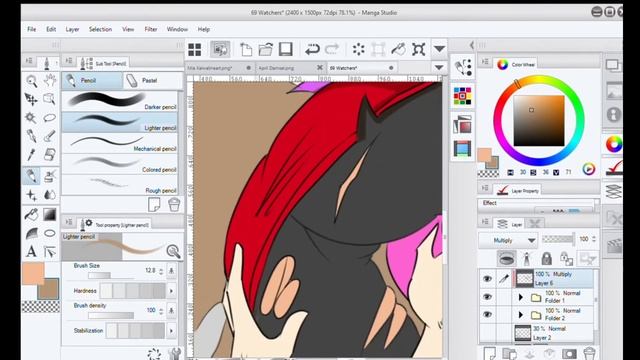Close the April Damsel.png tab
This screenshot has width=640, height=360.
point(320,68)
